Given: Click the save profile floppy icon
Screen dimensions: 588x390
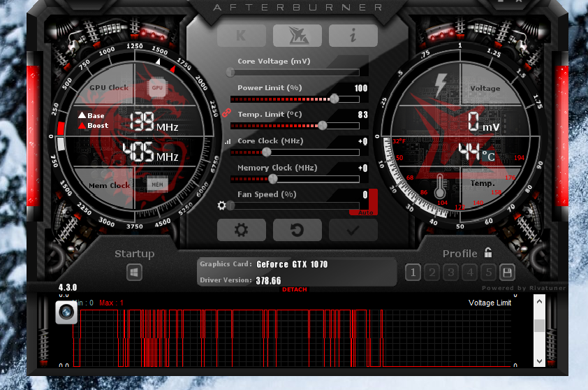Looking at the screenshot, I should coord(508,273).
